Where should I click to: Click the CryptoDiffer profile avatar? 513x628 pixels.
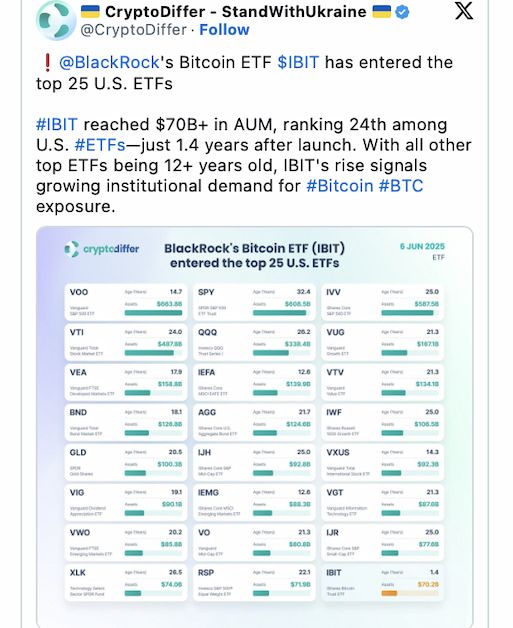[x=56, y=21]
